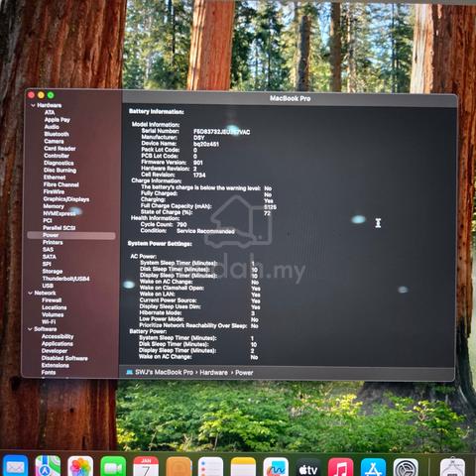Select SWJ's MacBook Pro in the path bar
The width and height of the screenshot is (476, 476).
coord(164,372)
